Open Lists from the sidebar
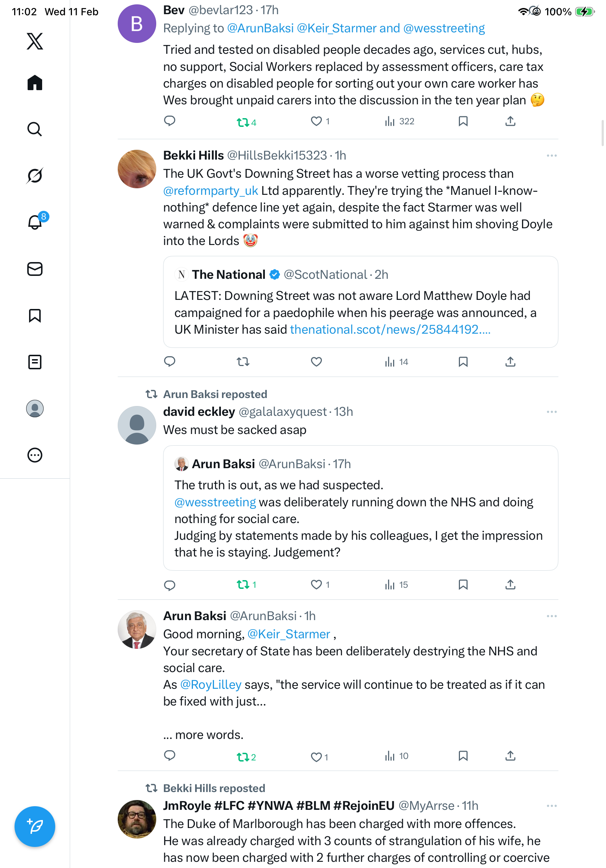This screenshot has height=868, width=606. (x=35, y=362)
